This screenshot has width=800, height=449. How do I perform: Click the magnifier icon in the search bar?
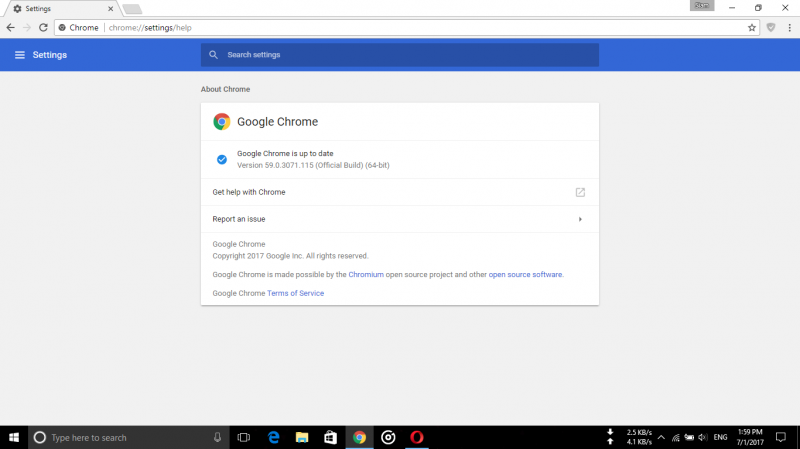click(x=213, y=55)
